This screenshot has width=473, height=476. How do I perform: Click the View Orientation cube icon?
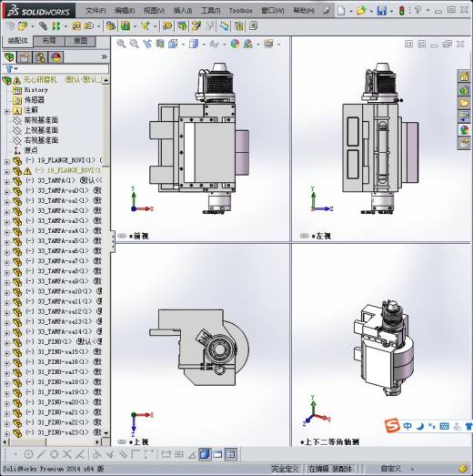tap(173, 44)
